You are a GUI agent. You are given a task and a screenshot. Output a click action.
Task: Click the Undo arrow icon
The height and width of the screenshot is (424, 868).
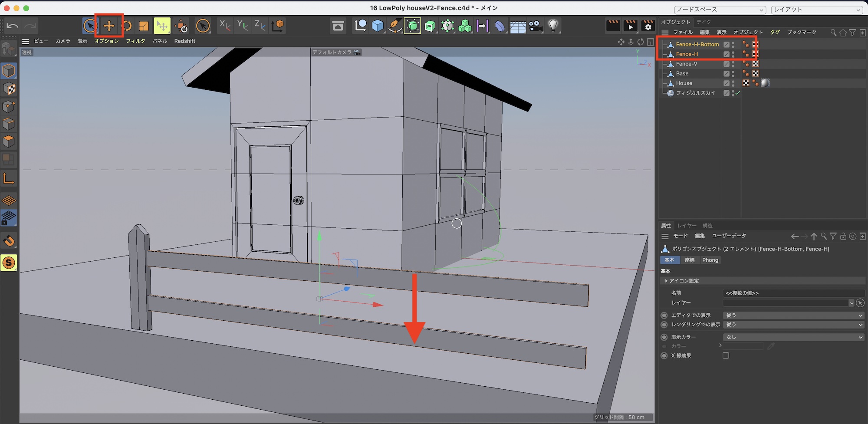13,26
